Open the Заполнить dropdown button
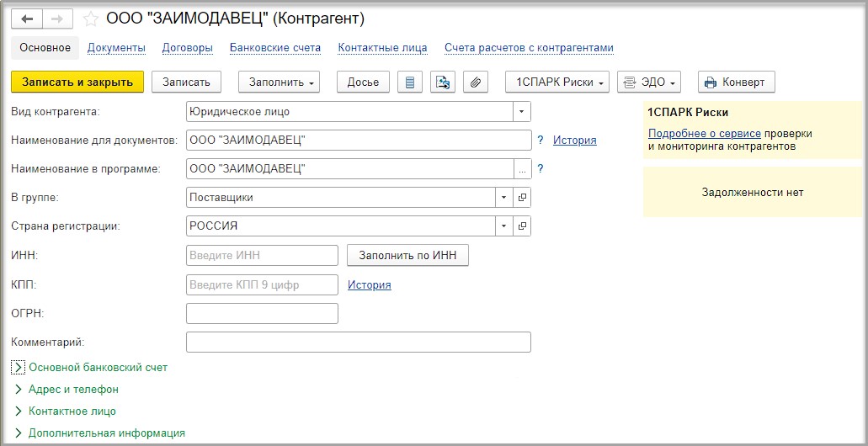868x446 pixels. (x=279, y=82)
